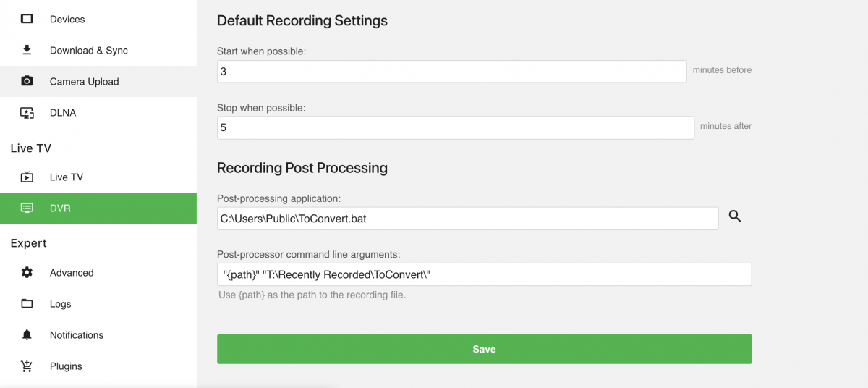This screenshot has height=388, width=868.
Task: Click the Live TV television icon
Action: tap(27, 177)
